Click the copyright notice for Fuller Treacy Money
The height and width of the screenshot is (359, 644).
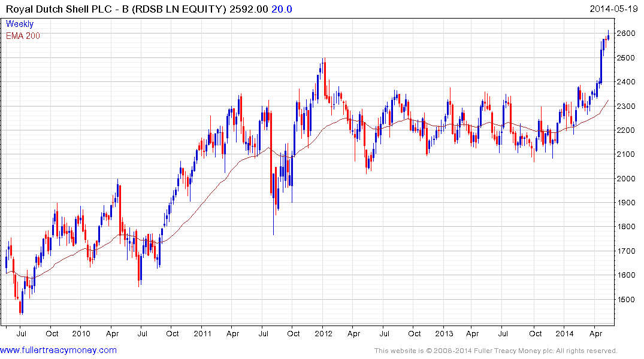pos(496,351)
